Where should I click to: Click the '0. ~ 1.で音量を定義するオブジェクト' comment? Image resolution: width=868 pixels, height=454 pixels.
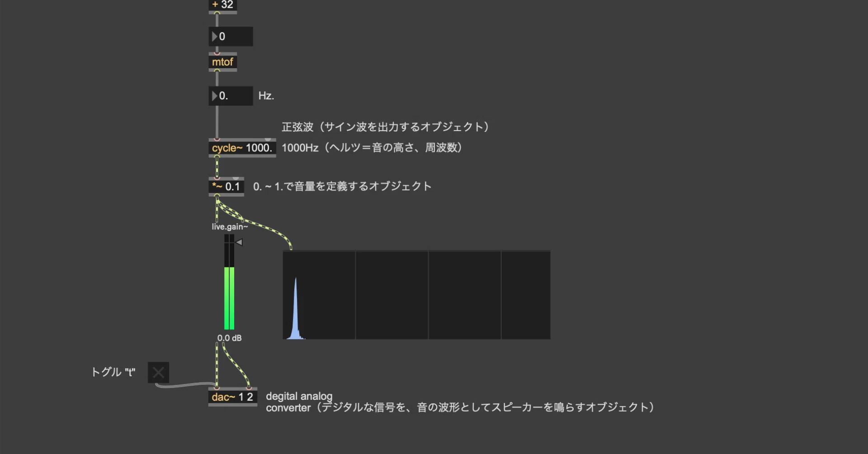click(x=342, y=187)
